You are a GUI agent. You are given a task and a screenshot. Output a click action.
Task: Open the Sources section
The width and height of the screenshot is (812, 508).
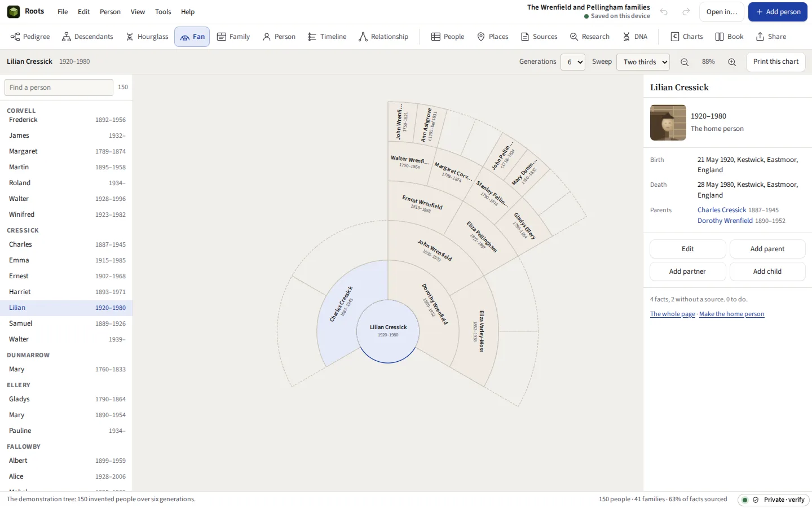(539, 37)
